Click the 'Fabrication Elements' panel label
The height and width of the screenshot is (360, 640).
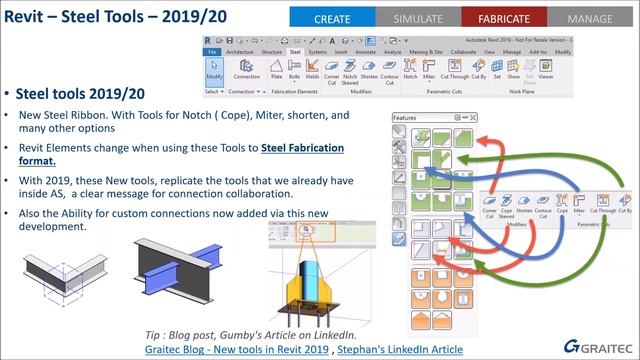coord(294,92)
